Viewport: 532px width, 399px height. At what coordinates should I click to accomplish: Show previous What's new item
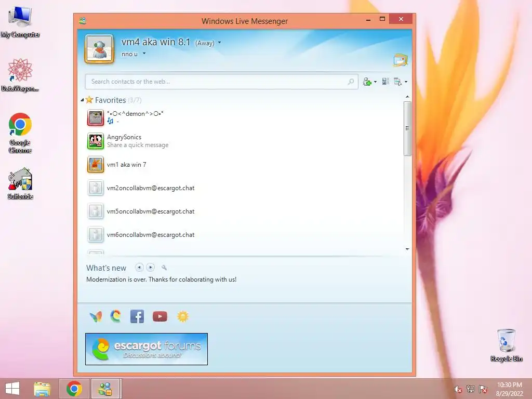tap(139, 268)
